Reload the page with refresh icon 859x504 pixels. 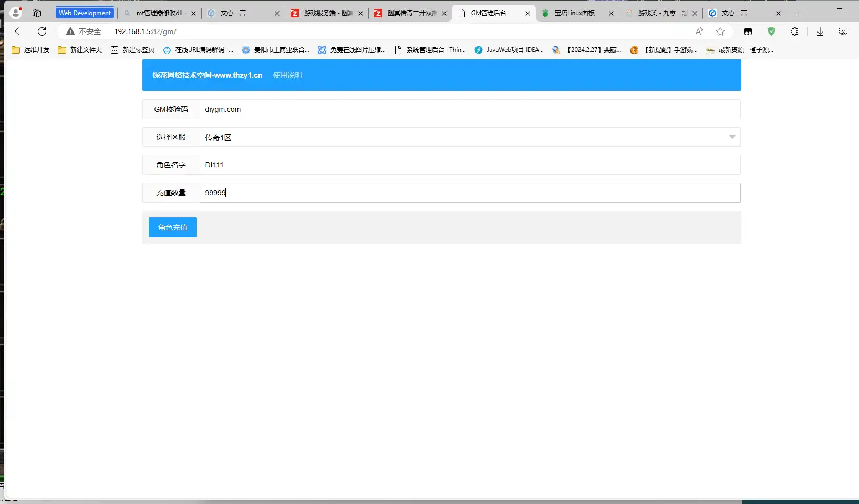(42, 31)
